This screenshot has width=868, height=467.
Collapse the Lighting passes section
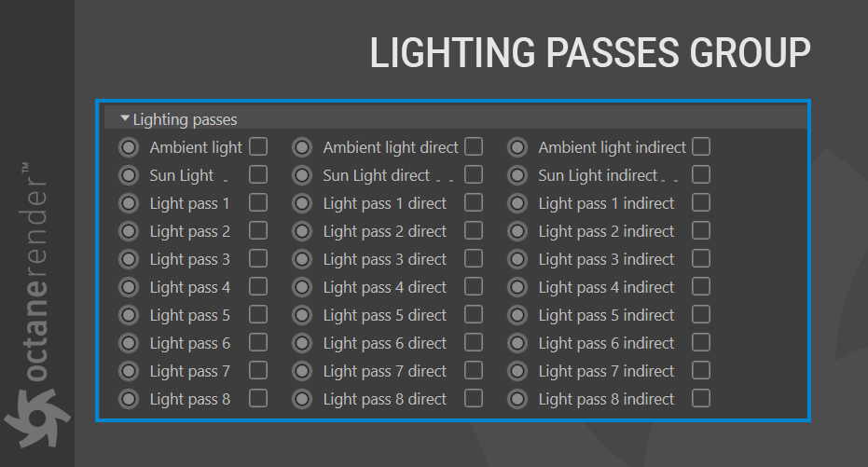click(125, 118)
